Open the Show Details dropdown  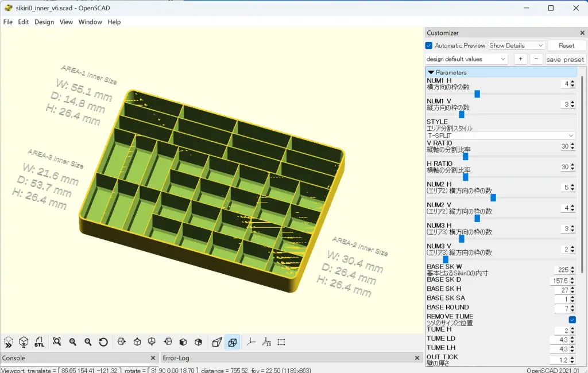(516, 45)
